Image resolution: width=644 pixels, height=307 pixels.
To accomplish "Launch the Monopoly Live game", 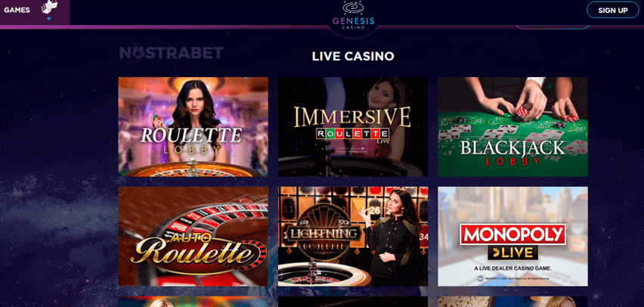I will (x=512, y=237).
